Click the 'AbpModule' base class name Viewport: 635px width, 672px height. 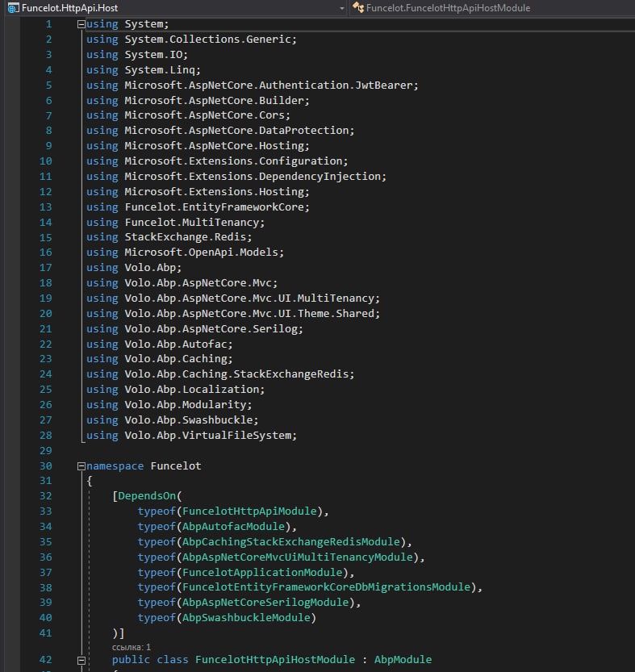pos(403,660)
